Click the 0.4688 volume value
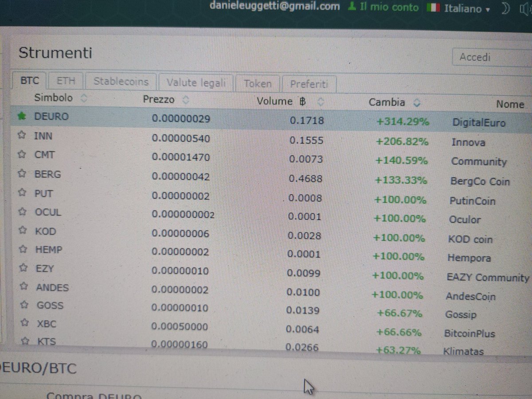 tap(305, 179)
